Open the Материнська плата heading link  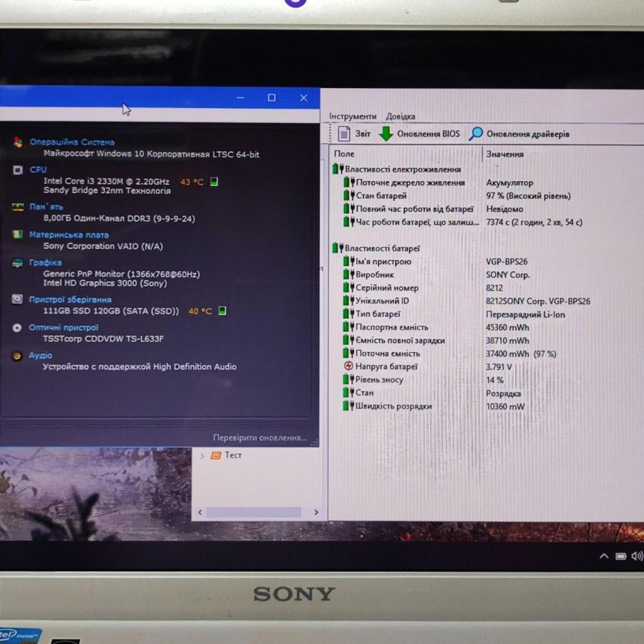[69, 235]
